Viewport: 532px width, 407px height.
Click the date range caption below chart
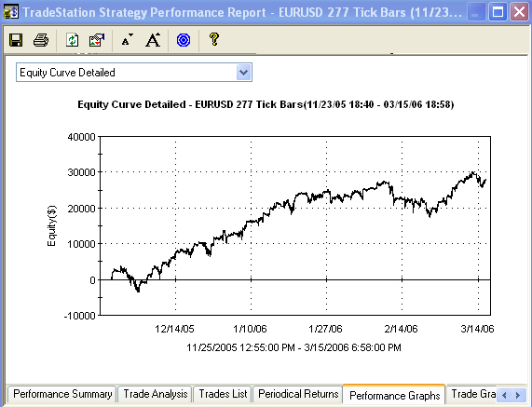coord(293,347)
